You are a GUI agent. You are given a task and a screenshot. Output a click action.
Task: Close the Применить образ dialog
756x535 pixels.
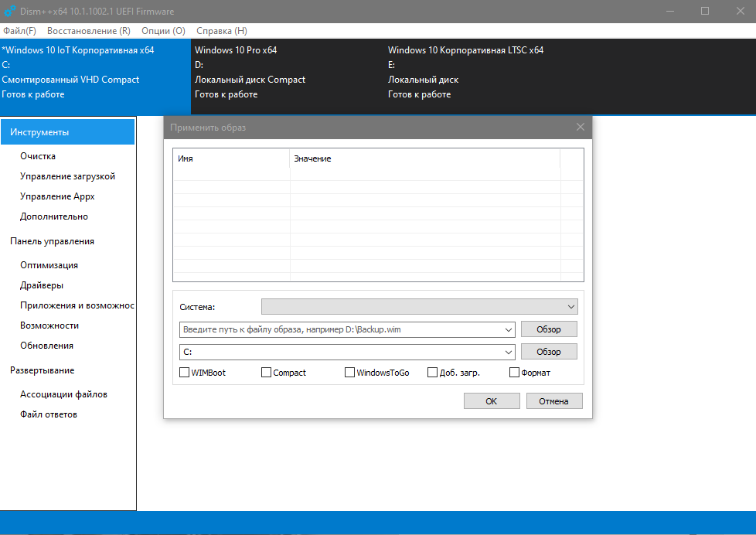point(581,127)
